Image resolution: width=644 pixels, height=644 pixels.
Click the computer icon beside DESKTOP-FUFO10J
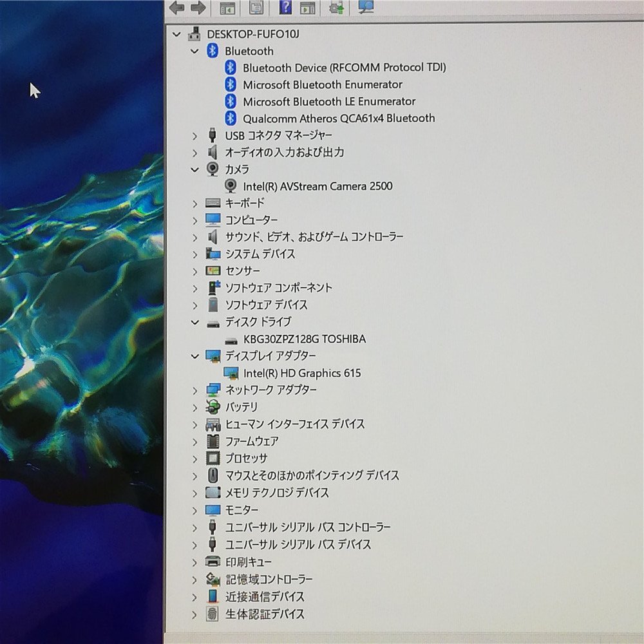[194, 34]
